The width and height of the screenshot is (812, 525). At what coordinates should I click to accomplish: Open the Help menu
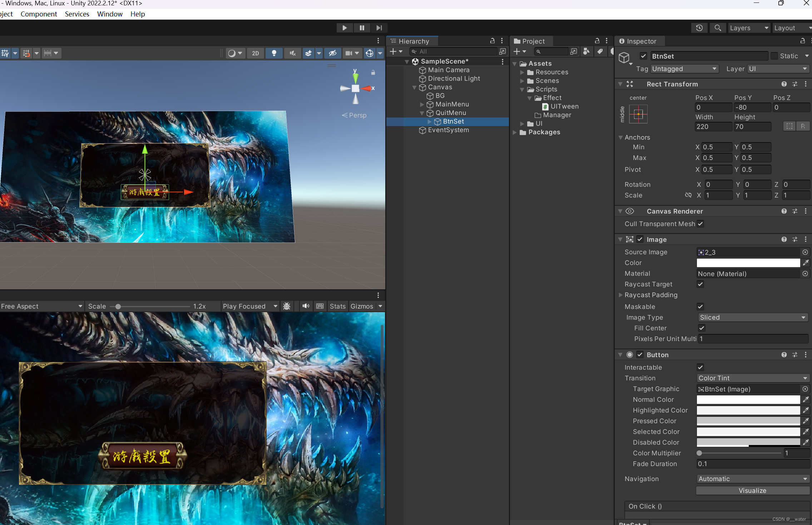coord(138,14)
